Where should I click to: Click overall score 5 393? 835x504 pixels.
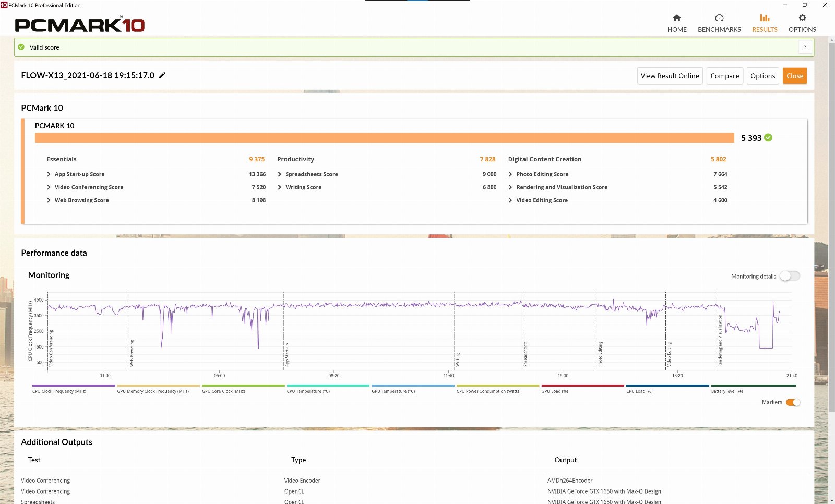pos(751,138)
